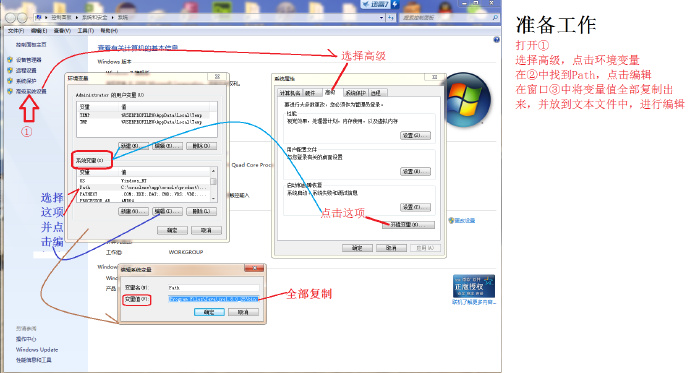This screenshot has height=373, width=690.
Task: Click 确定 in the 编辑系统变量 dialog
Action: click(209, 312)
